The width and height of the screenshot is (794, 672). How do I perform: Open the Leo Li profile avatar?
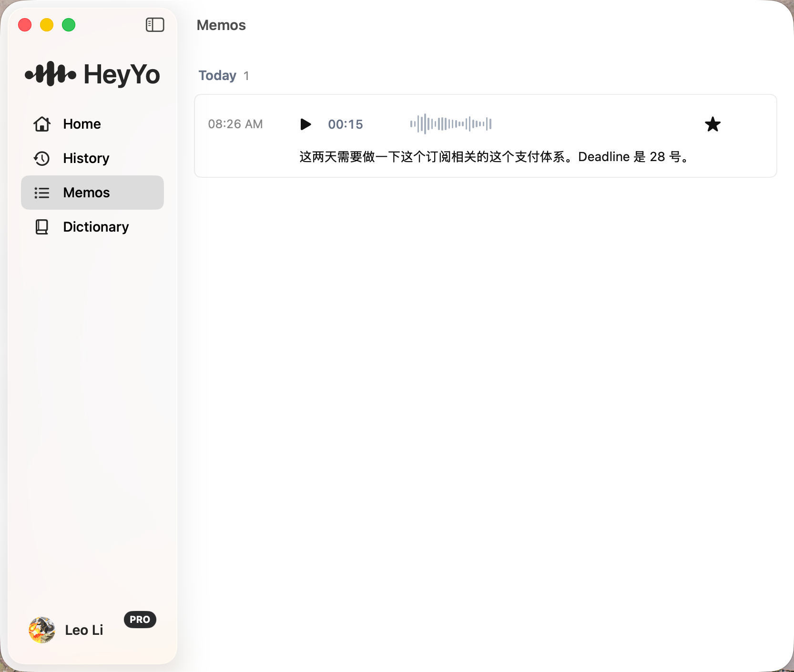pyautogui.click(x=42, y=630)
